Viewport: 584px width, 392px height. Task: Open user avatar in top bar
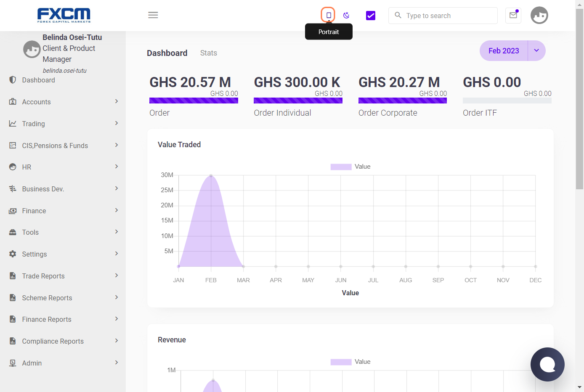(x=539, y=16)
